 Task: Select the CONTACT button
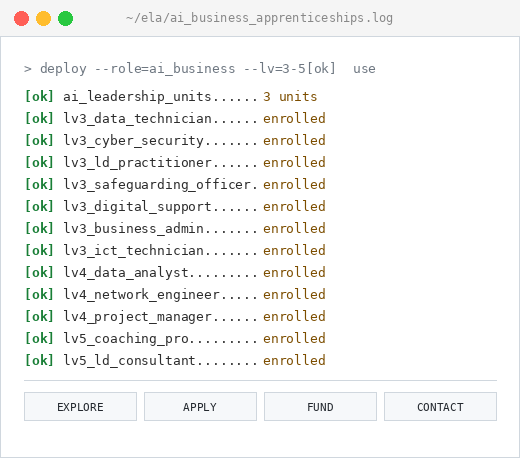coord(440,407)
